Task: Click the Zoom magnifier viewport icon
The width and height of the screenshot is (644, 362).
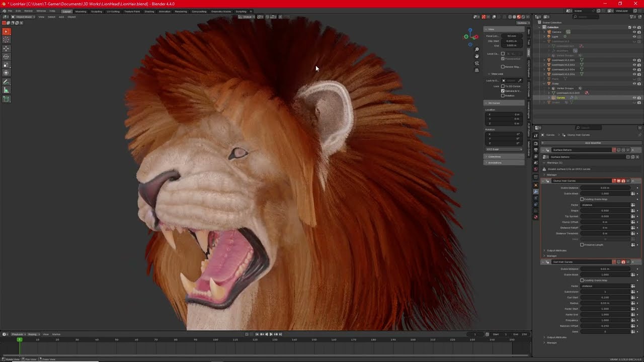Action: click(x=477, y=49)
